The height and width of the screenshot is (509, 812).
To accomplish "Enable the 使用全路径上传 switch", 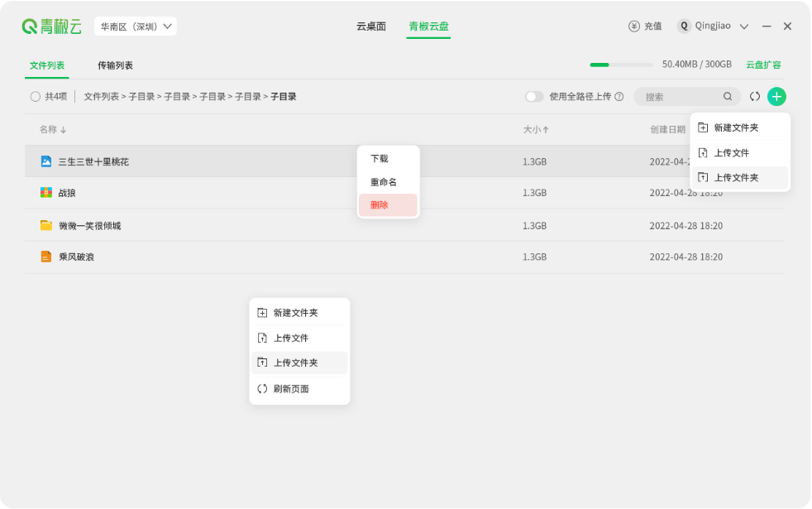I will click(534, 97).
